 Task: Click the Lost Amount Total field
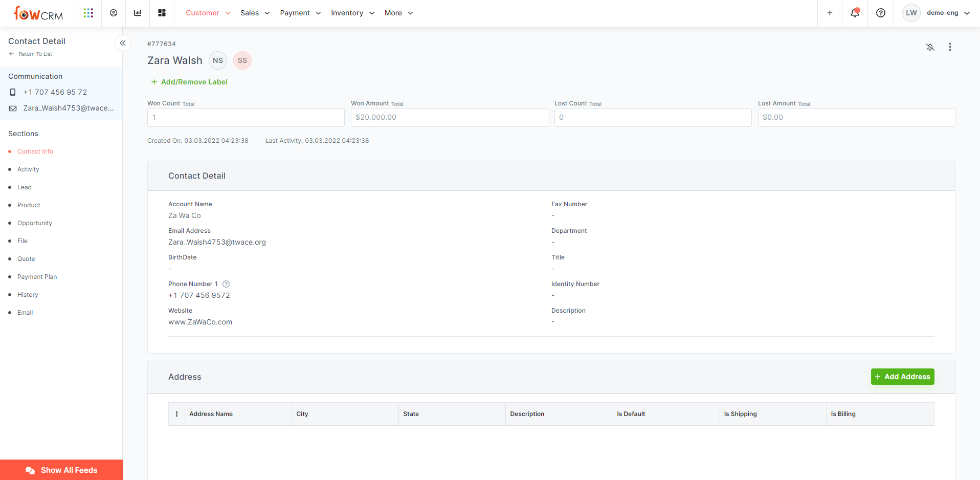(857, 118)
